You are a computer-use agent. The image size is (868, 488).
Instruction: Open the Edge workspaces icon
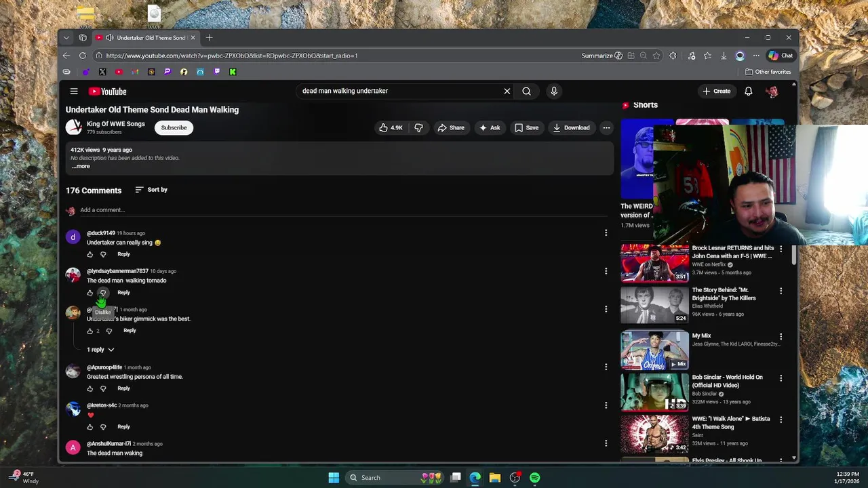[83, 38]
